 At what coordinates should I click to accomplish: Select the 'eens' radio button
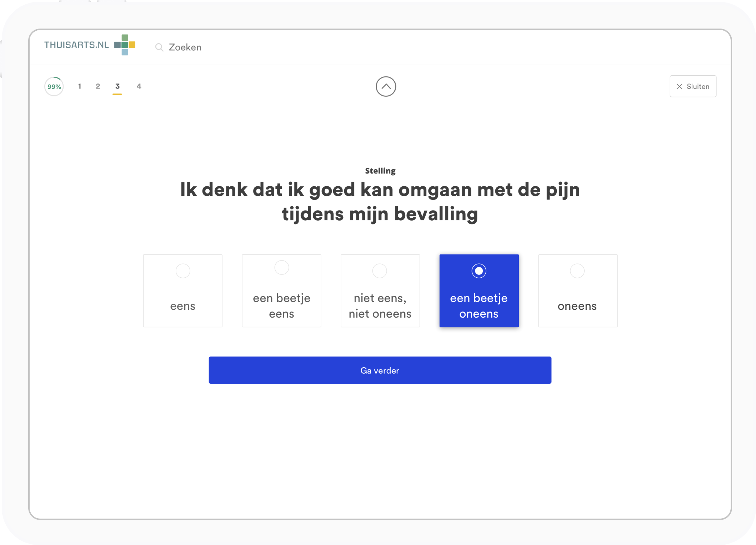click(x=183, y=271)
